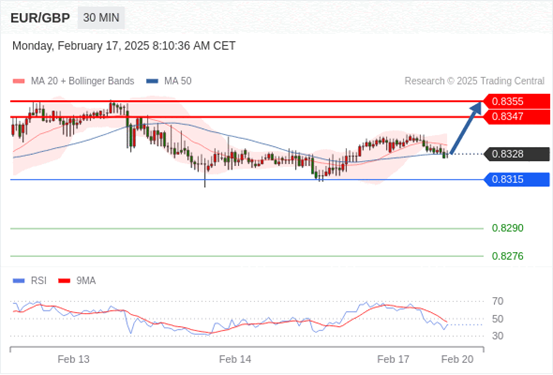This screenshot has height=375, width=553.
Task: Click the 0.8328 current price tag
Action: (x=517, y=154)
